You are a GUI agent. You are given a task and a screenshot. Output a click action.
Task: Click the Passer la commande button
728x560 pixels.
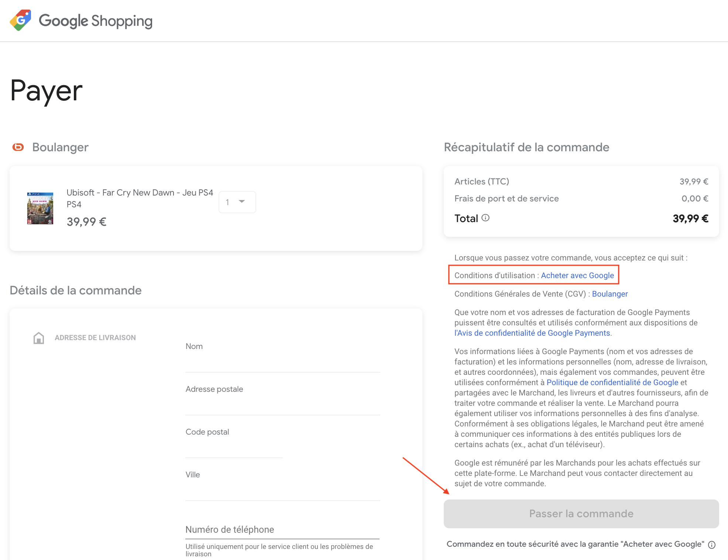pyautogui.click(x=581, y=514)
